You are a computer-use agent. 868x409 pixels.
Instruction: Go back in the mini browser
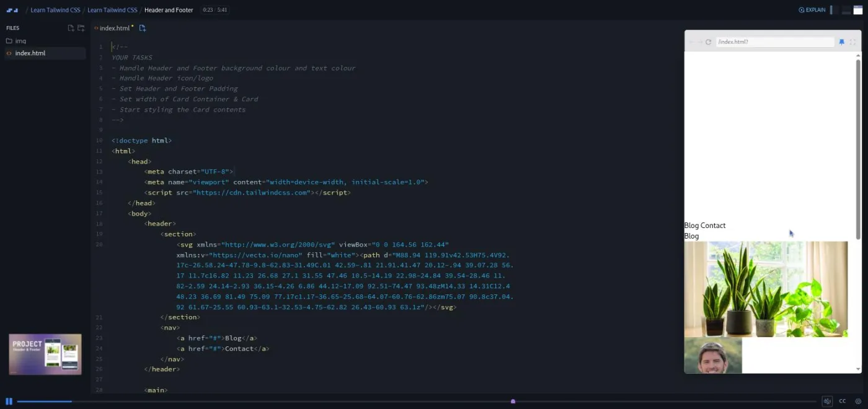[691, 42]
